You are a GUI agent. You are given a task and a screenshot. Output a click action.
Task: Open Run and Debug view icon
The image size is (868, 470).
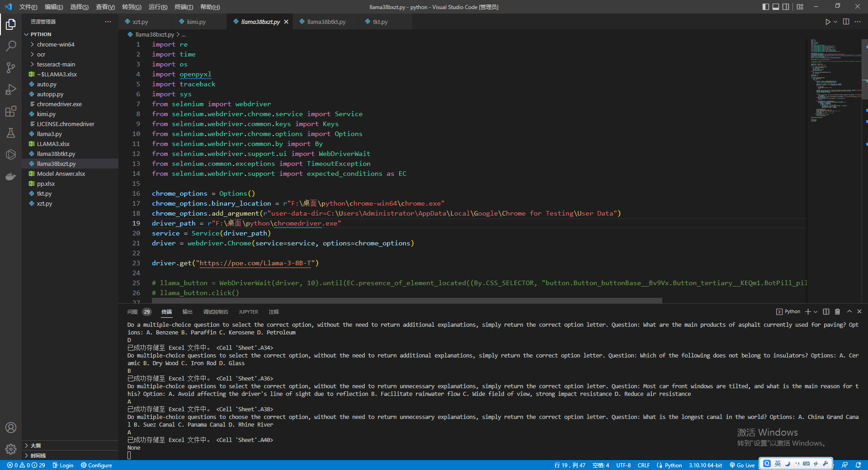(11, 89)
